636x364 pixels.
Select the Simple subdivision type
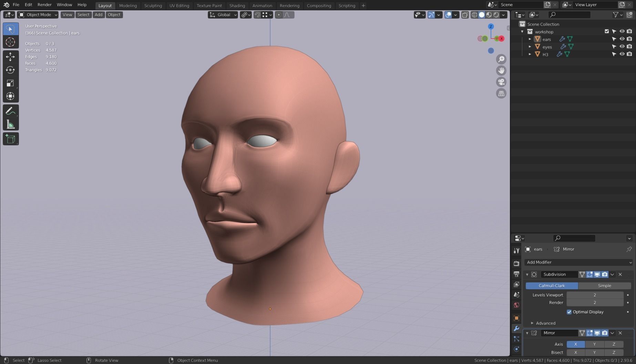click(x=605, y=286)
